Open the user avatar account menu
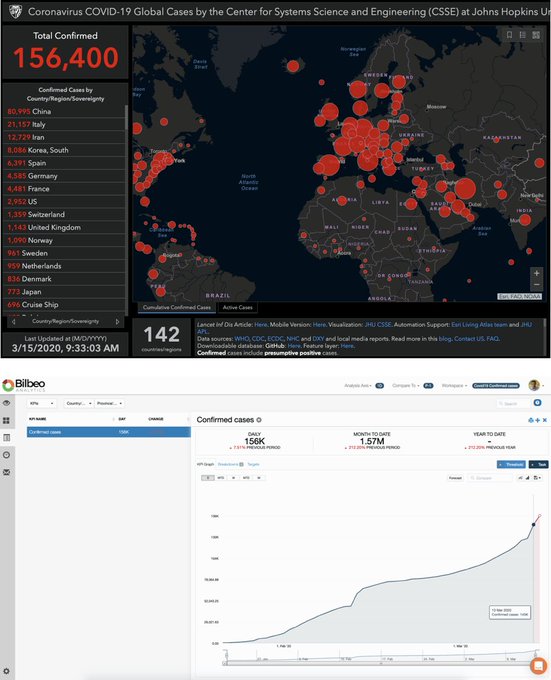 pyautogui.click(x=535, y=385)
